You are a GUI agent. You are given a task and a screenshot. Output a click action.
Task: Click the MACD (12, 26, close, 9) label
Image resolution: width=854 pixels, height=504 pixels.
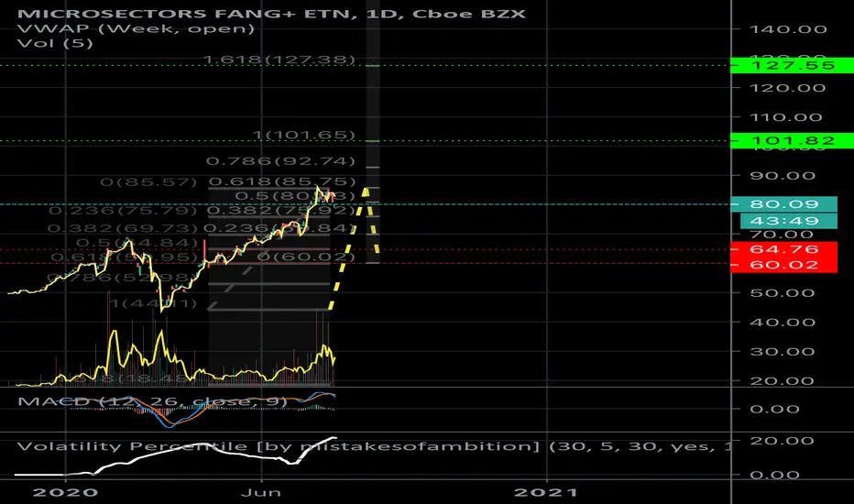(152, 402)
